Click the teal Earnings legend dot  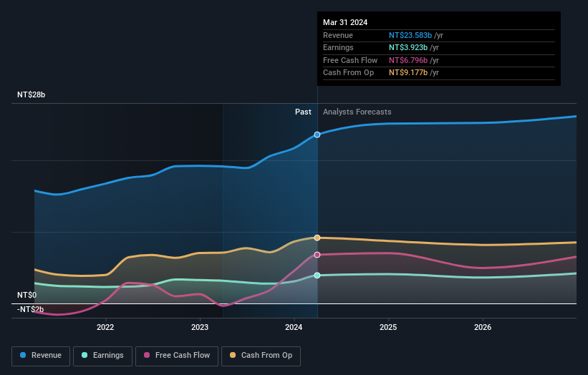point(85,355)
